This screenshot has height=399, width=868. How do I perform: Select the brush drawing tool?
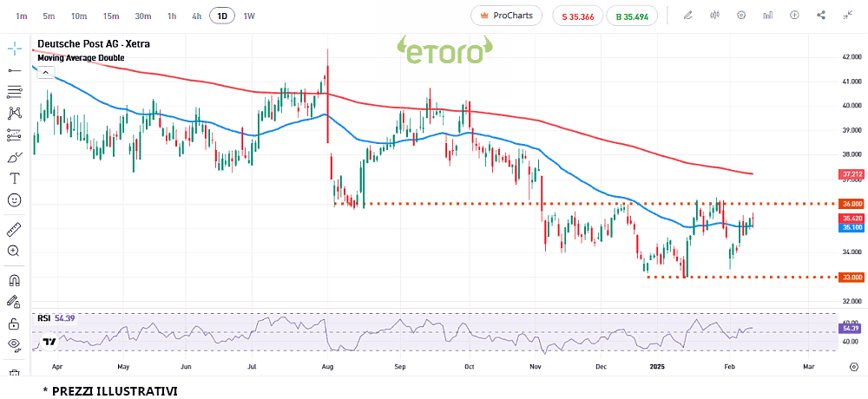click(x=14, y=157)
